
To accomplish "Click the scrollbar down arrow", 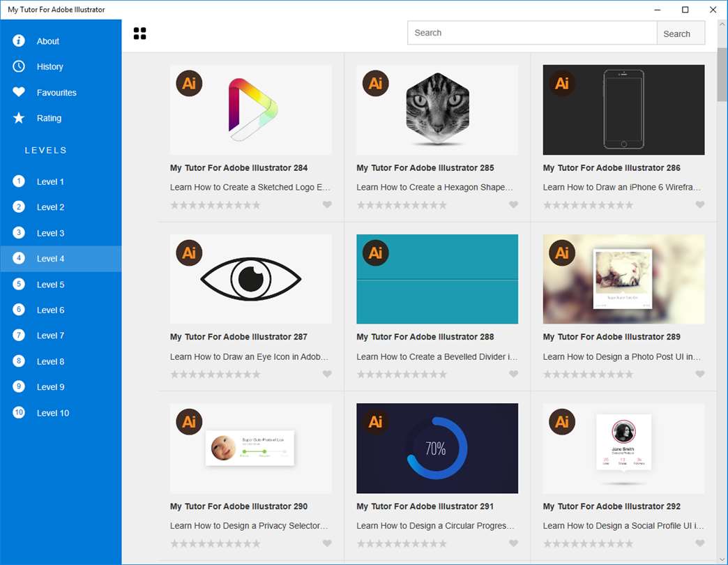I will (x=722, y=559).
